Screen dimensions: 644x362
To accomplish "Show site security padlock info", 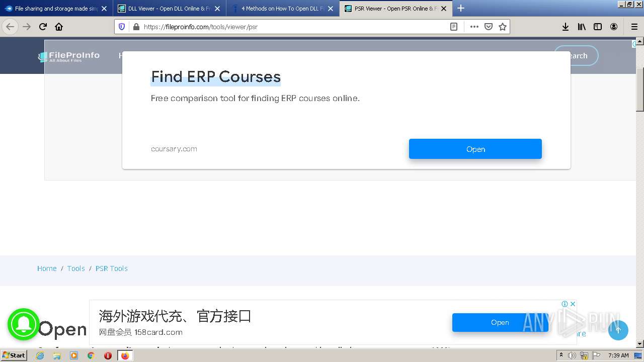I will point(136,27).
